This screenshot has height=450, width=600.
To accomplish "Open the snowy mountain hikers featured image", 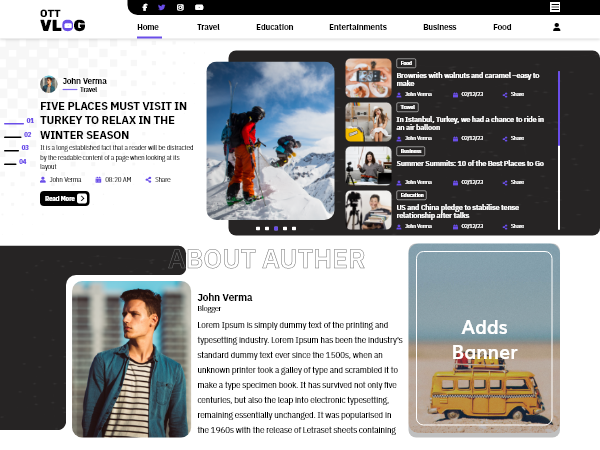I will point(271,141).
